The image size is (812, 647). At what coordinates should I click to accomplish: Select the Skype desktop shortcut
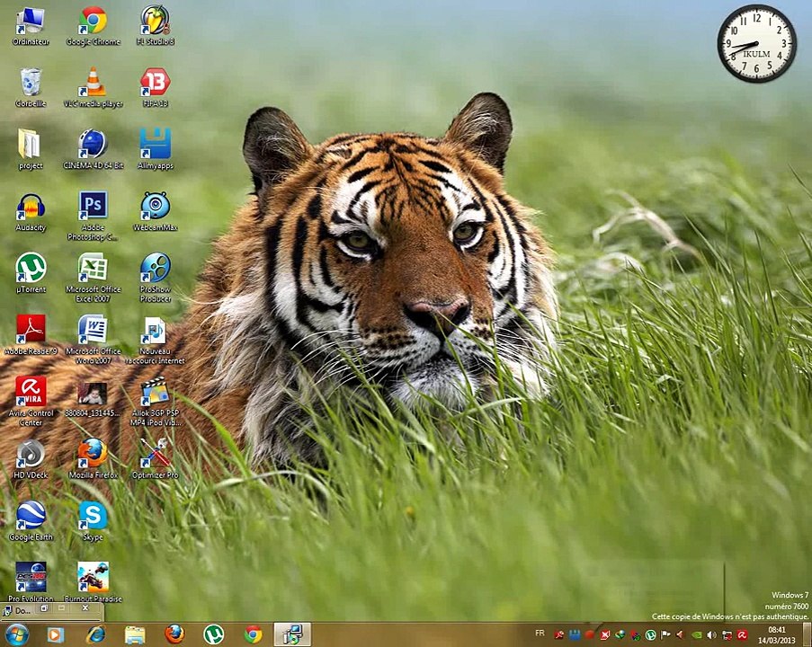(x=93, y=516)
